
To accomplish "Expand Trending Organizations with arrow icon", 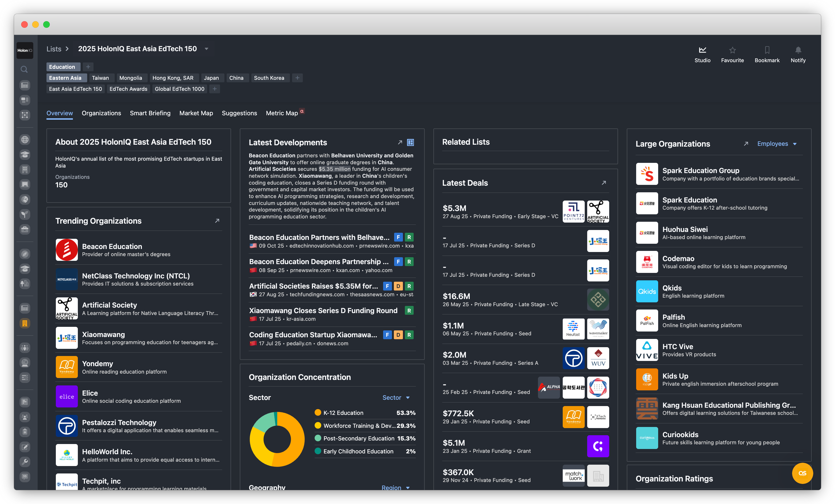I will click(217, 221).
